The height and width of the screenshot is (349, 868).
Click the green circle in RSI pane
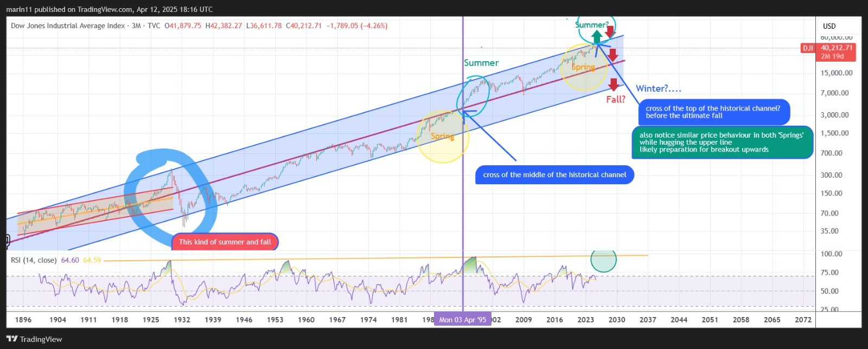pyautogui.click(x=603, y=260)
